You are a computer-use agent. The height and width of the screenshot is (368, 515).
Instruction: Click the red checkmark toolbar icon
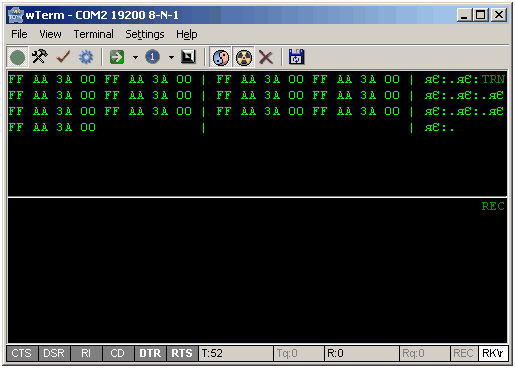click(63, 57)
